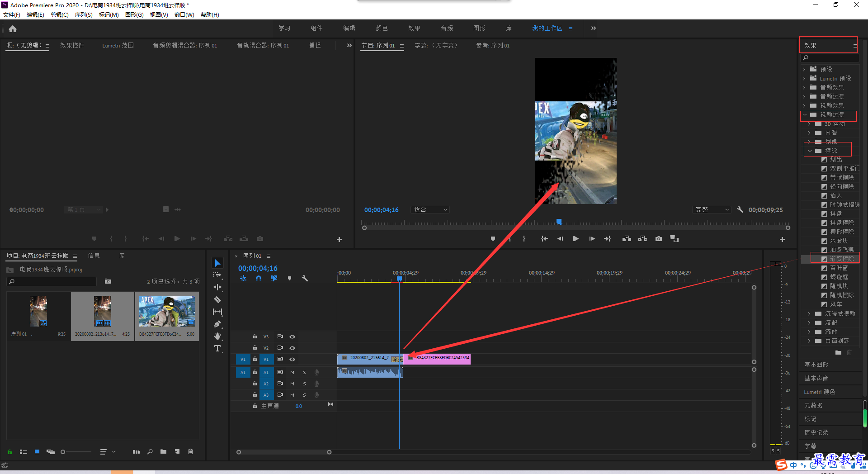The width and height of the screenshot is (868, 474).
Task: Add marker in timeline header
Action: pos(289,279)
